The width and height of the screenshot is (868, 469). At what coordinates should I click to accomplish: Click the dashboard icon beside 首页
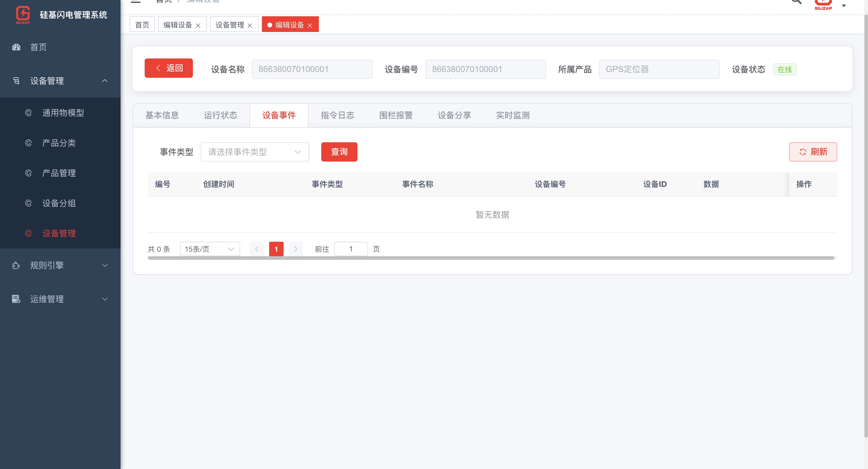coord(16,47)
